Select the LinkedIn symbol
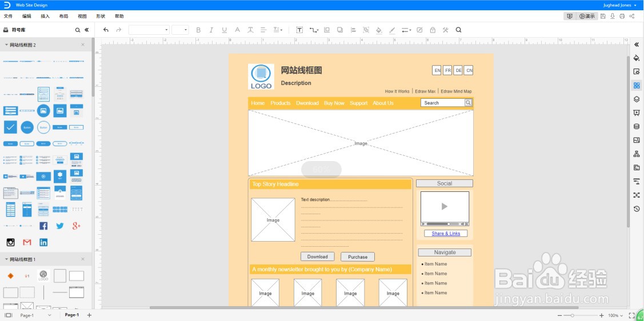 (43, 242)
